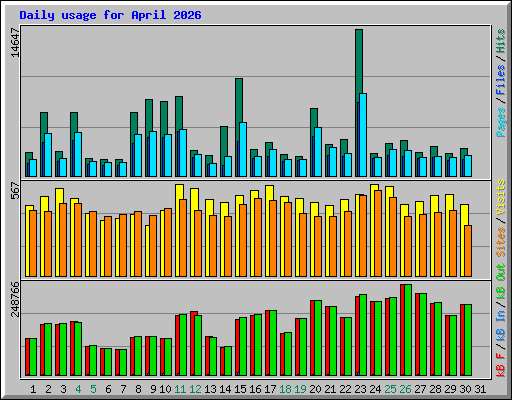Click weekend day label 5
The height and width of the screenshot is (400, 512).
[x=93, y=389]
